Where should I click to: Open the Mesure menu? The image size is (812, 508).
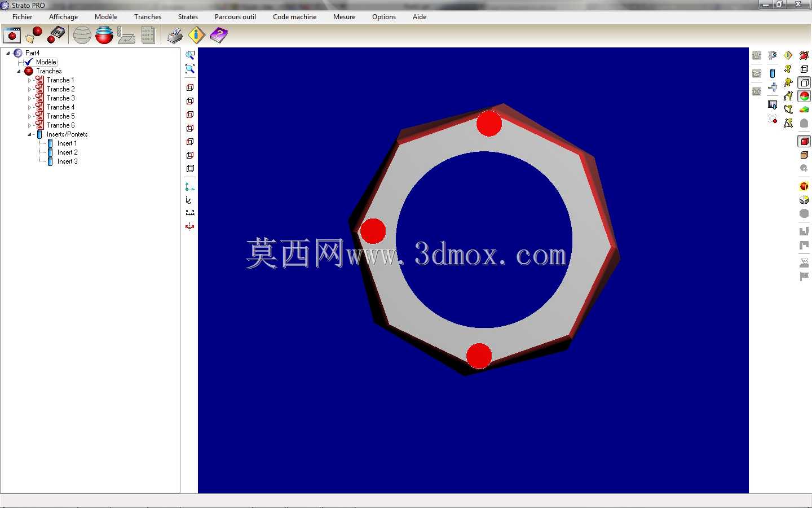344,17
